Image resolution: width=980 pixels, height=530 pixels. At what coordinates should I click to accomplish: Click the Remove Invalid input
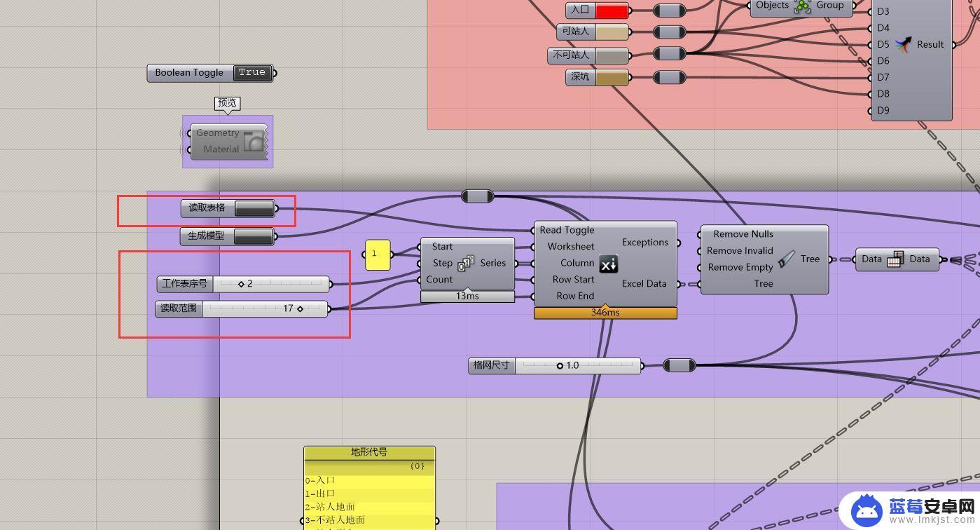(x=740, y=251)
